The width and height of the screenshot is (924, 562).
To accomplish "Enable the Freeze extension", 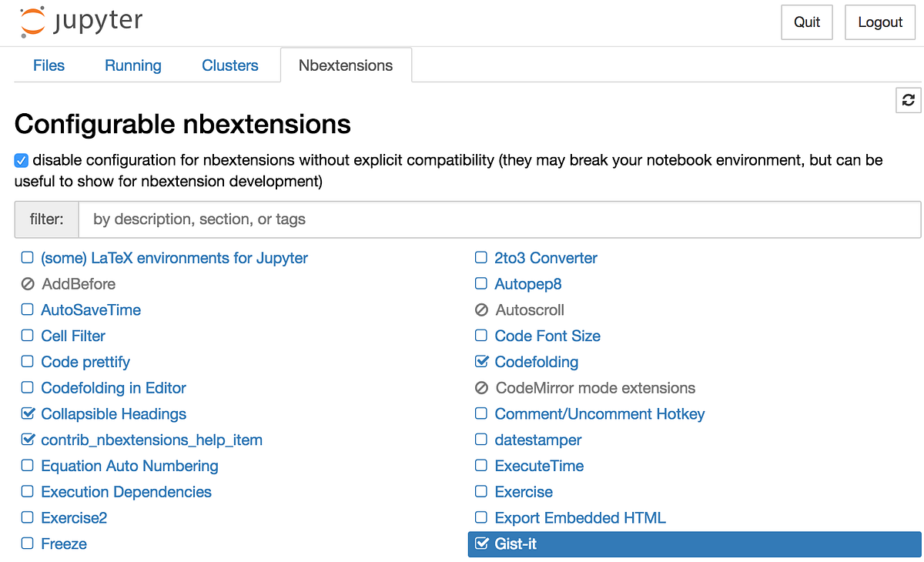I will 27,544.
